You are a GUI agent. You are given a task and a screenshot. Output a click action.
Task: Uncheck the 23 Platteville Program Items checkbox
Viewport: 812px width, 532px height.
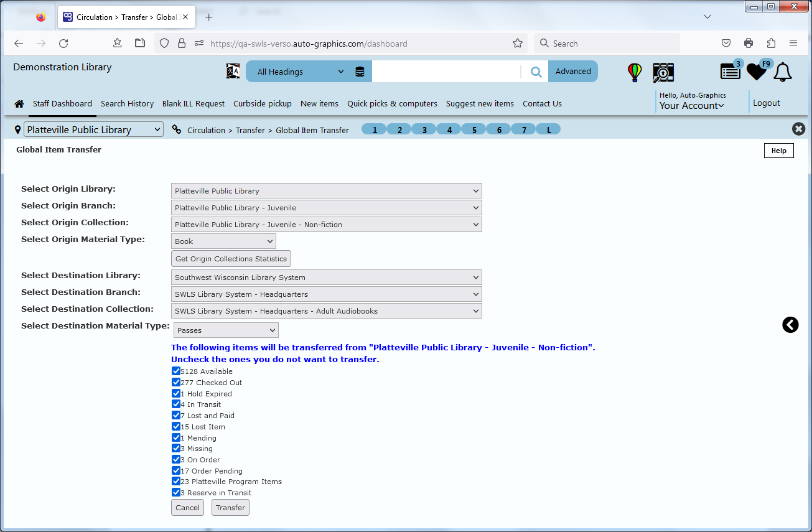pyautogui.click(x=176, y=482)
